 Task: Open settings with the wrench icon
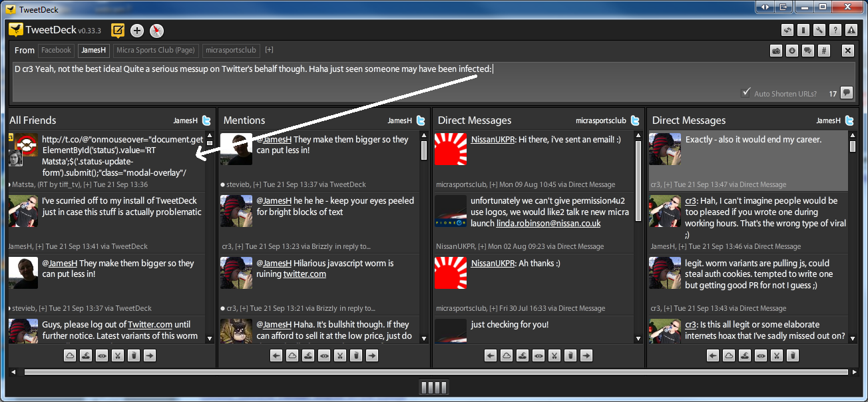point(819,30)
